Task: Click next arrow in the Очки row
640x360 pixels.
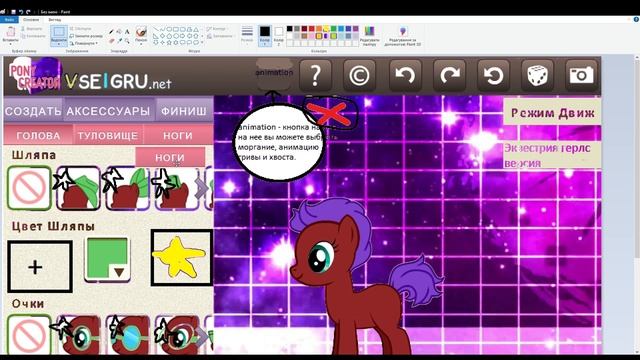Action: (x=202, y=336)
